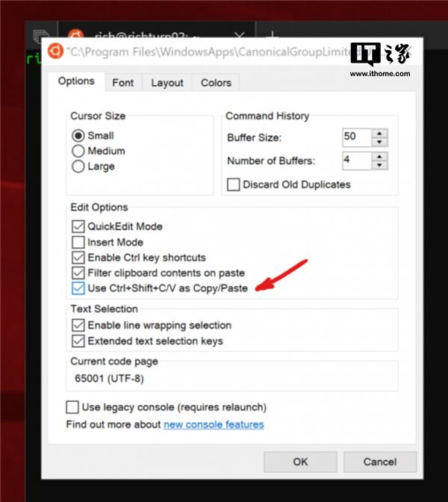Increase Buffer Size with the up arrow

(x=379, y=133)
